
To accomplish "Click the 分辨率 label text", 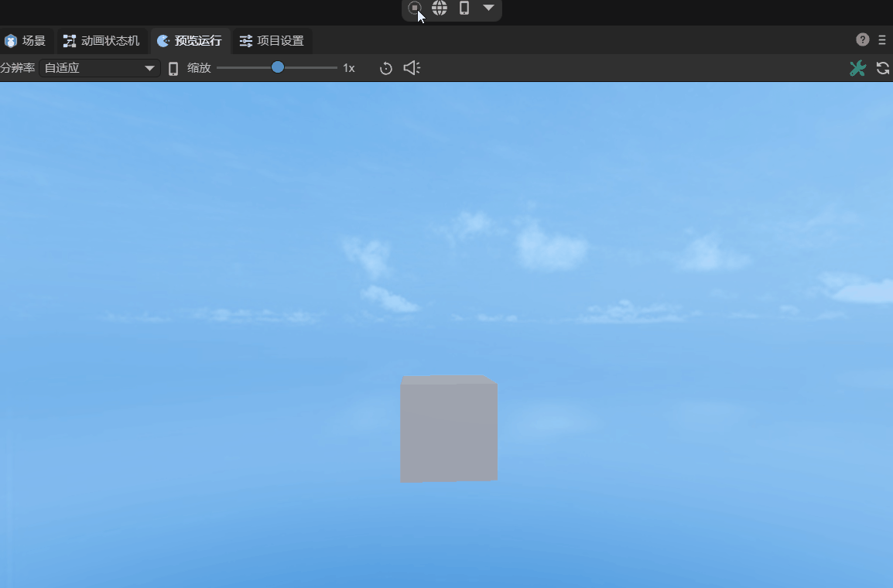I will 17,68.
